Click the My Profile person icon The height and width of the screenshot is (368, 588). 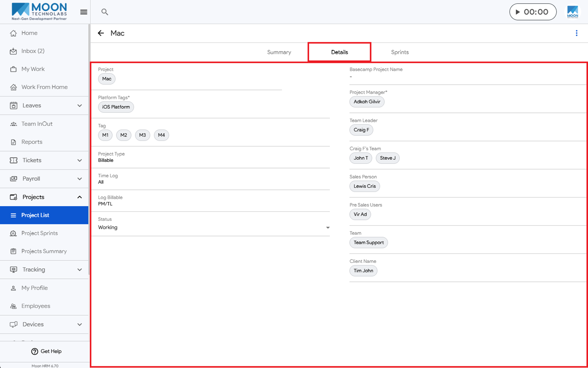(x=13, y=288)
